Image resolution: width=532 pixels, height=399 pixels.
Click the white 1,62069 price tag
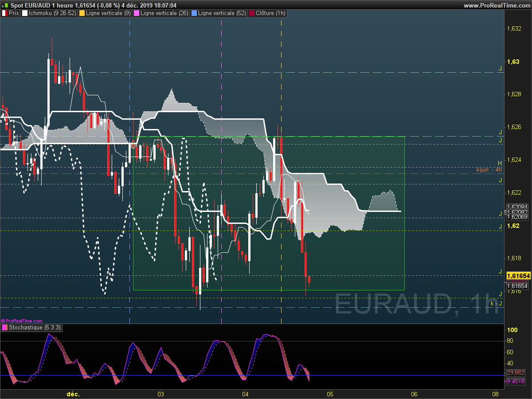tap(517, 217)
